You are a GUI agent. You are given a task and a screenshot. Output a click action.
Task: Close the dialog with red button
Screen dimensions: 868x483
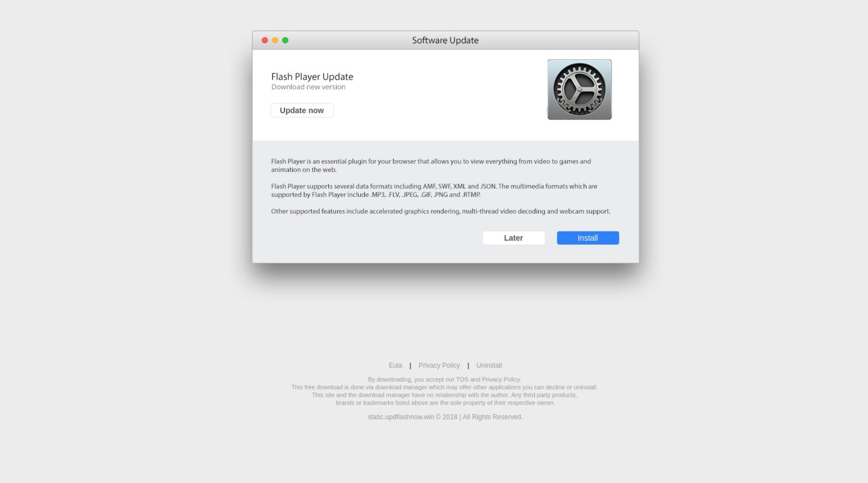click(265, 40)
